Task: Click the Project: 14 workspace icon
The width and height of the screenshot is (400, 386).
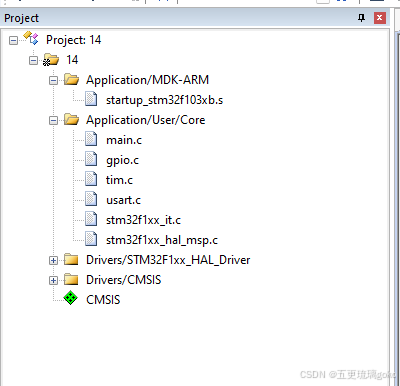Action: pos(31,38)
